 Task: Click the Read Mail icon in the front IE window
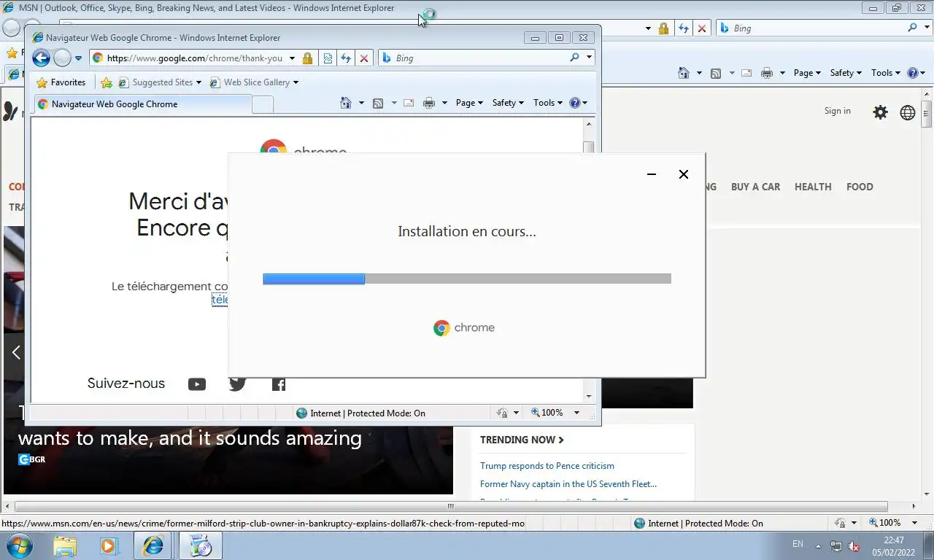point(409,103)
